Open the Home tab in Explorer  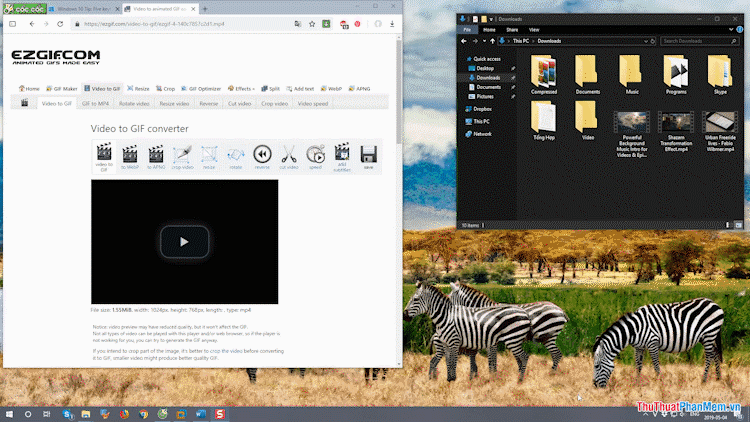pos(489,30)
